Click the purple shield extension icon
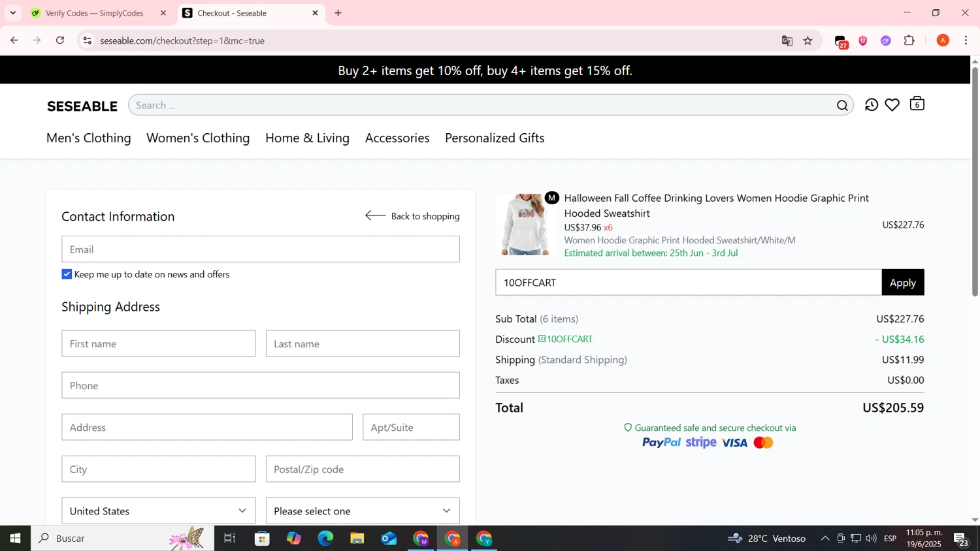The image size is (980, 551). pos(863,40)
